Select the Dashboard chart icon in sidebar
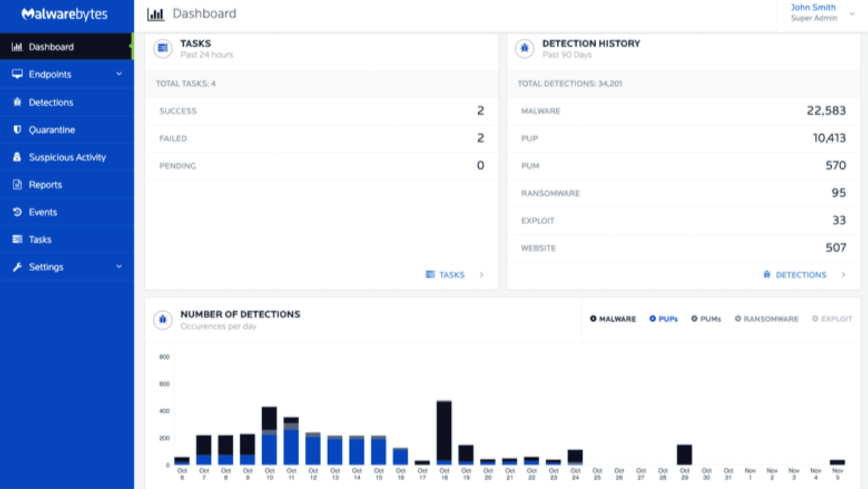The image size is (868, 489). 17,46
